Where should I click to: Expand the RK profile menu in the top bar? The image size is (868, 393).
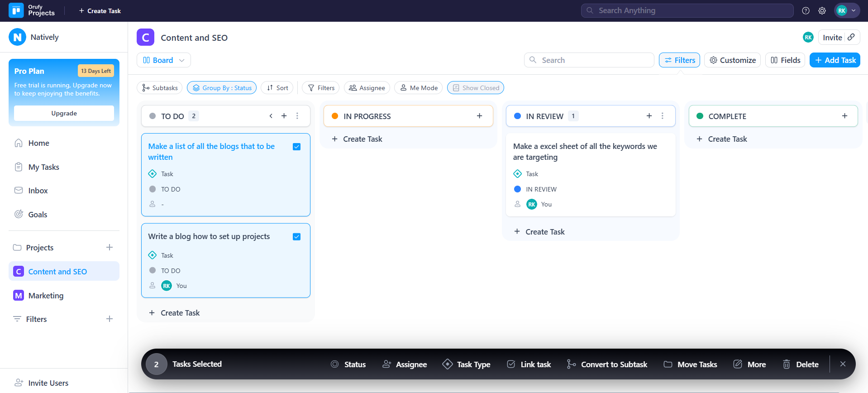coord(847,11)
